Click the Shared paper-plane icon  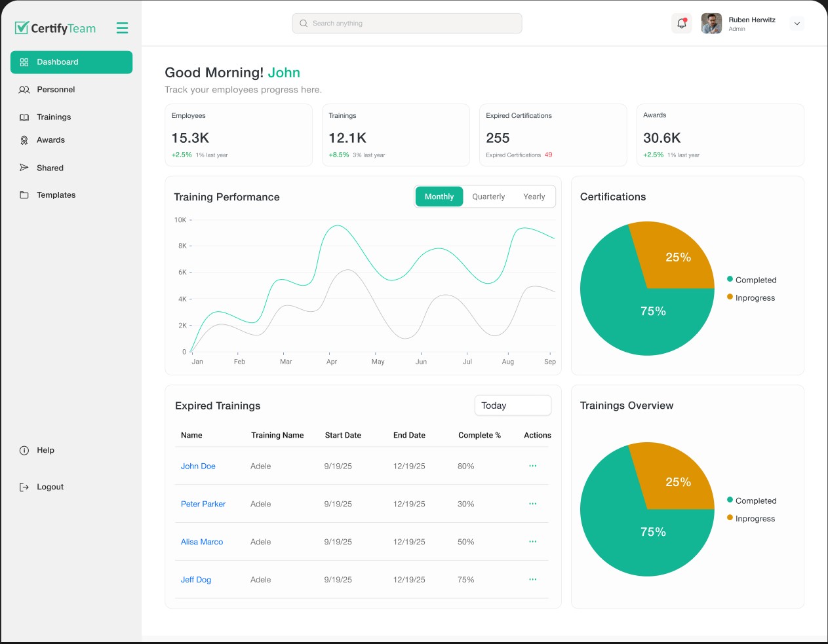(x=24, y=168)
